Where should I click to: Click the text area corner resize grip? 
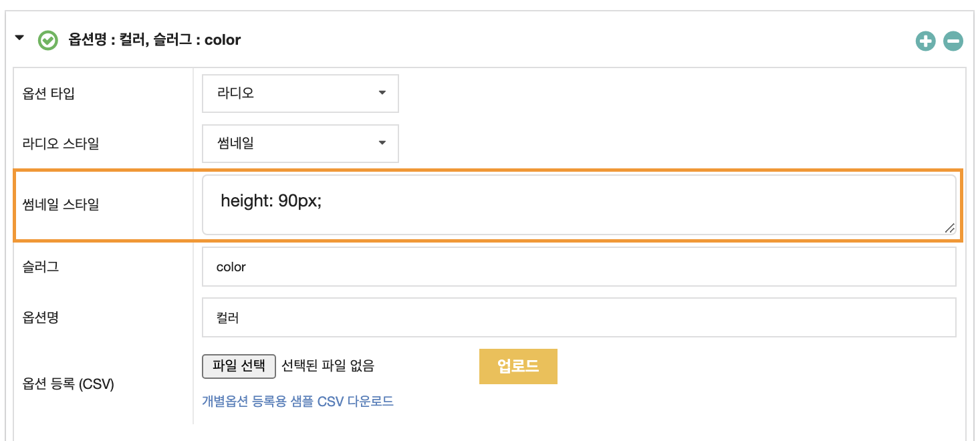pos(950,229)
